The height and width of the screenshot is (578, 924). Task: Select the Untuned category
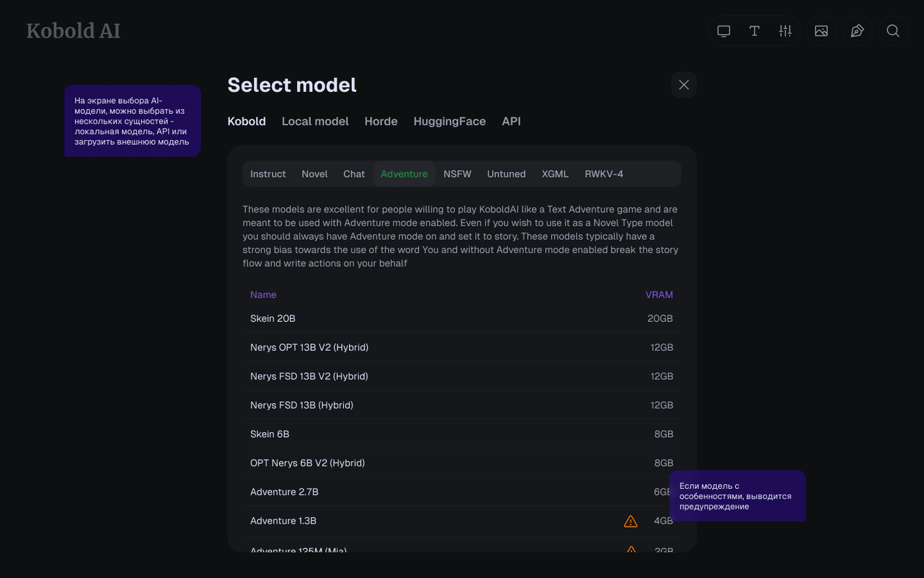point(506,174)
